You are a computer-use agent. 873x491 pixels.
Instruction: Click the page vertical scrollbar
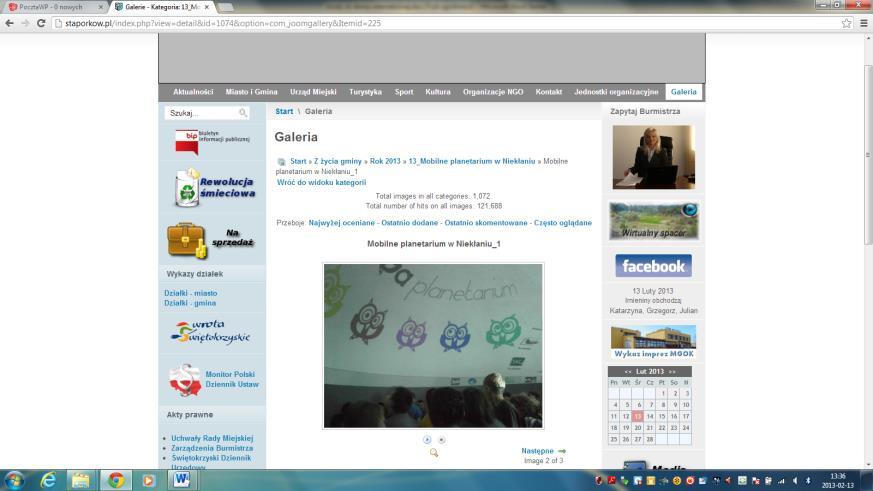pos(868,155)
